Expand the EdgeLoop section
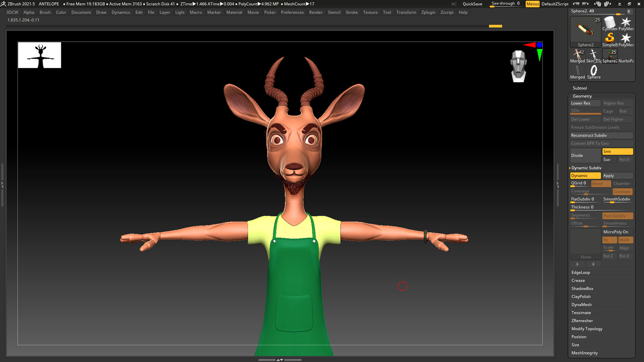Screen dimensions: 644x362 (580, 272)
